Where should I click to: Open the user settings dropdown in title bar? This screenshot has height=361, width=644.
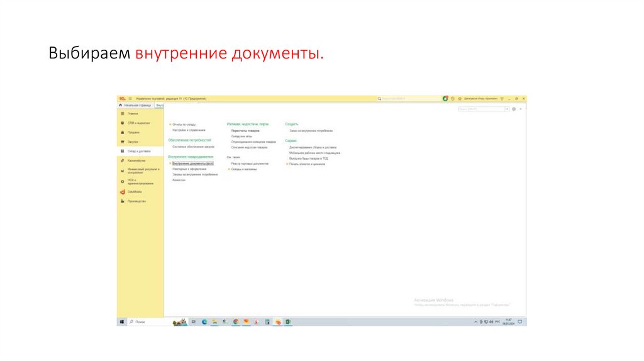(501, 99)
